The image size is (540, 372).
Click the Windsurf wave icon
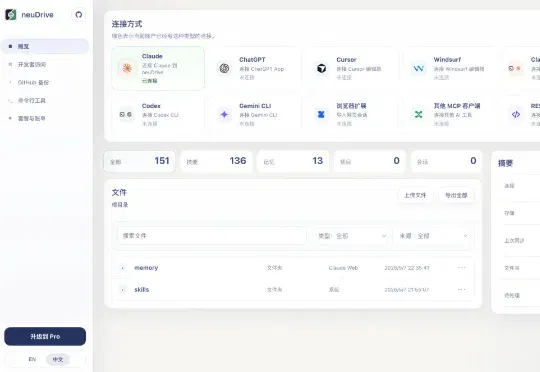pyautogui.click(x=418, y=68)
